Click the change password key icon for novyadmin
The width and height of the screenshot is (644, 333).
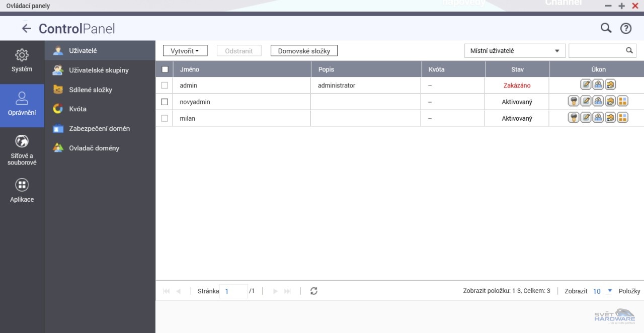[x=574, y=102]
